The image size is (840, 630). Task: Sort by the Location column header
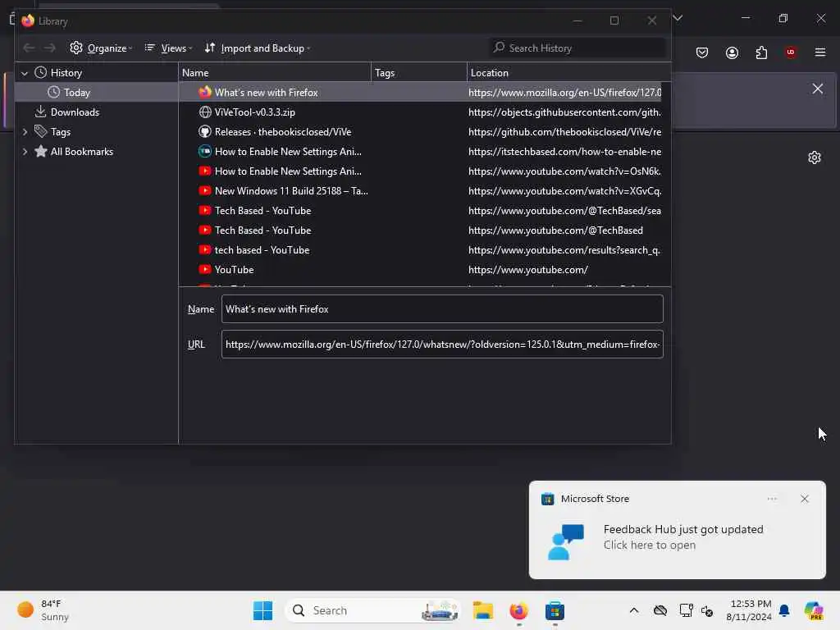click(569, 73)
